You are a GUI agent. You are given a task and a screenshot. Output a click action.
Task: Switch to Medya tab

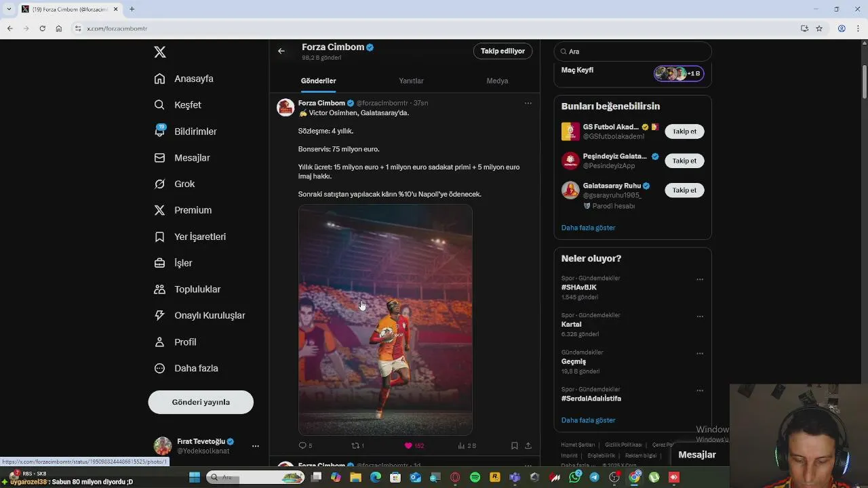click(x=497, y=81)
